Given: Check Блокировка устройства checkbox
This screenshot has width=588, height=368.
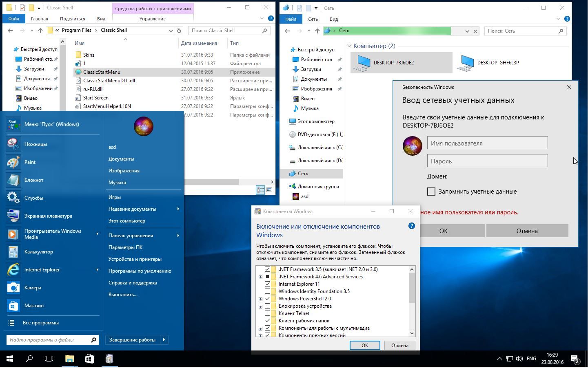Looking at the screenshot, I should click(268, 306).
